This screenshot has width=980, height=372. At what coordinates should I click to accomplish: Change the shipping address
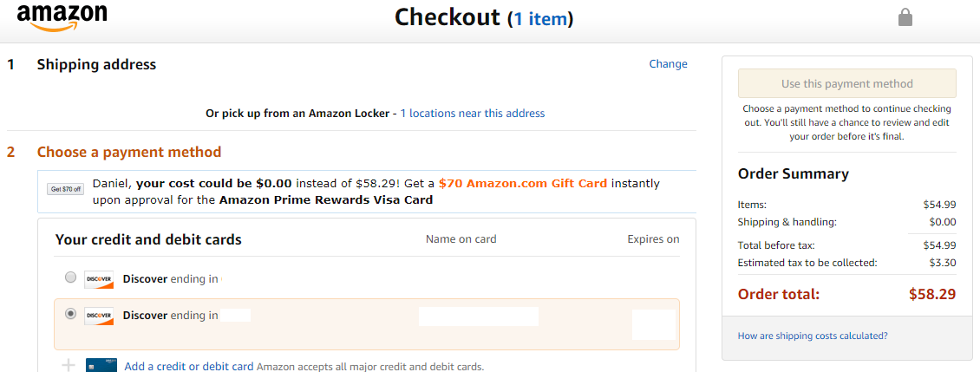[x=668, y=64]
